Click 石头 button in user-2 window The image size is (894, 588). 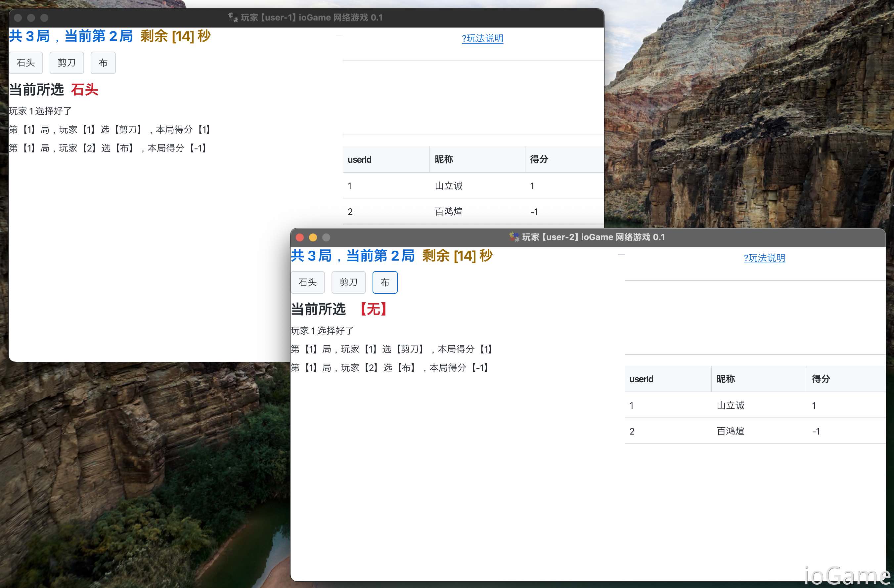click(x=307, y=282)
